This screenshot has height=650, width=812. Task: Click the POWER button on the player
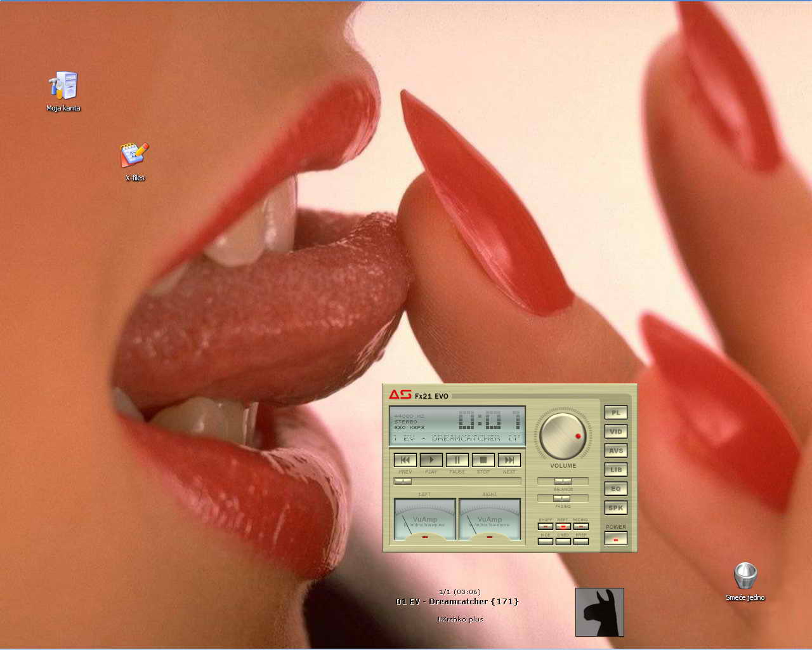616,539
